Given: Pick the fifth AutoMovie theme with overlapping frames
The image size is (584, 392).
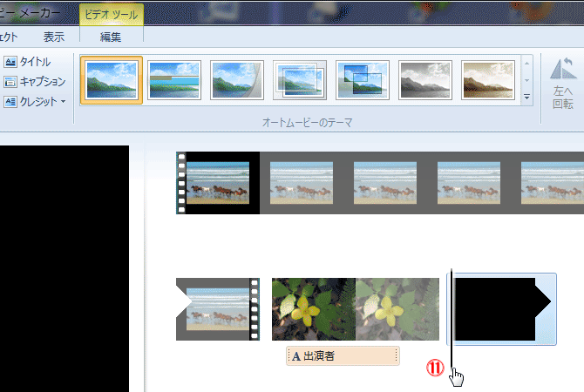Looking at the screenshot, I should 363,80.
